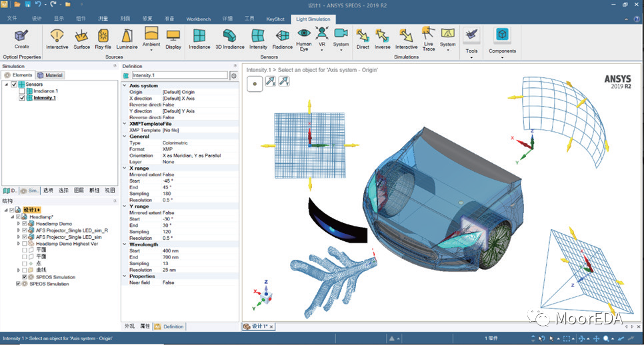Collapse the General section
The height and width of the screenshot is (345, 644).
click(x=125, y=136)
